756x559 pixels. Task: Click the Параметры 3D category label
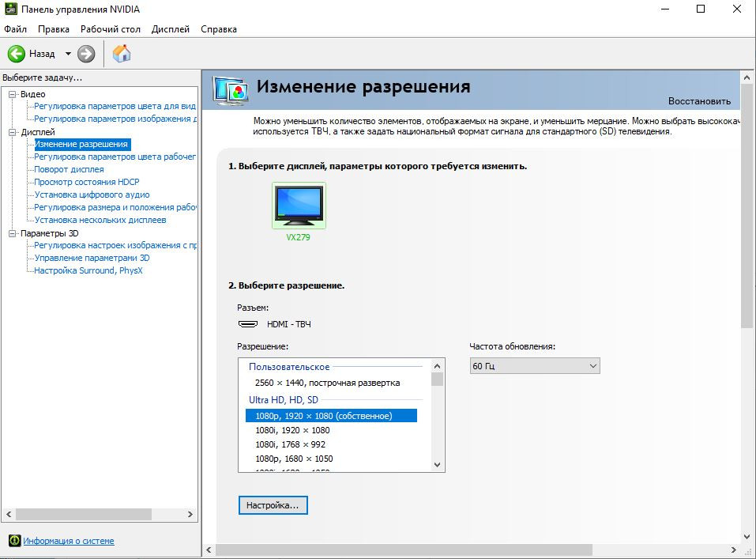(x=49, y=233)
